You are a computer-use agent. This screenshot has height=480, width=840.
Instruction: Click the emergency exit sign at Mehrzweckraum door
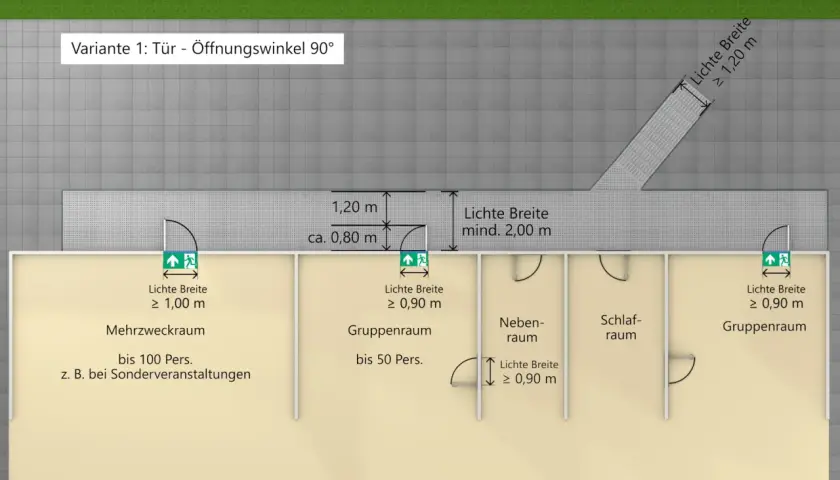pos(181,261)
